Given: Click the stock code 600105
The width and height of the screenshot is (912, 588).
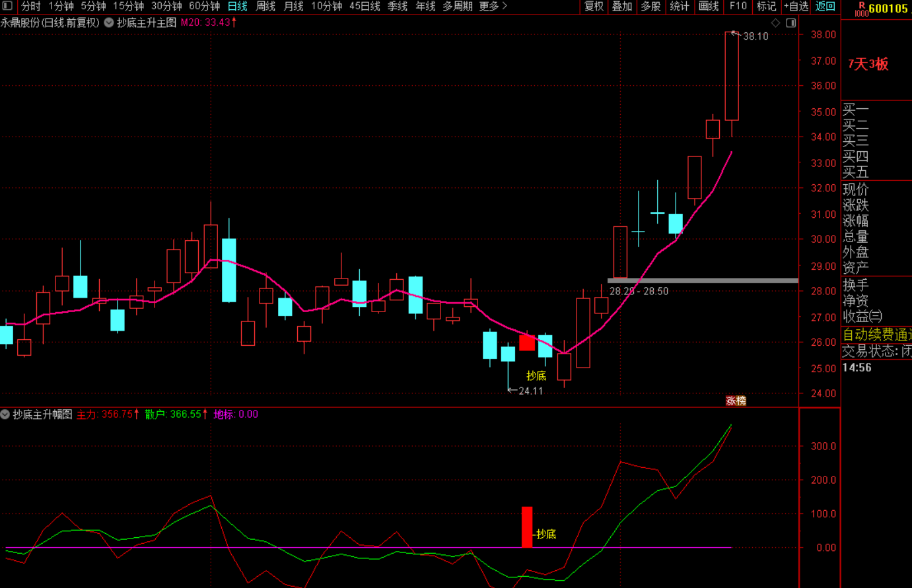Looking at the screenshot, I should point(888,9).
